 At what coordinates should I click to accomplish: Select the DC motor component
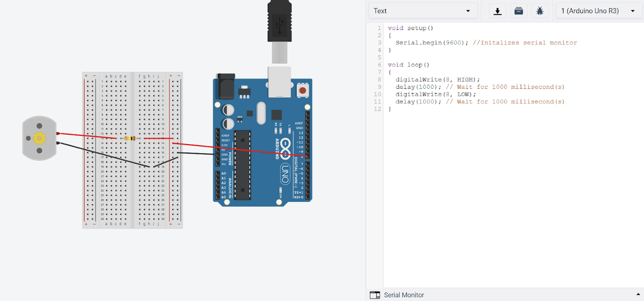tap(39, 139)
